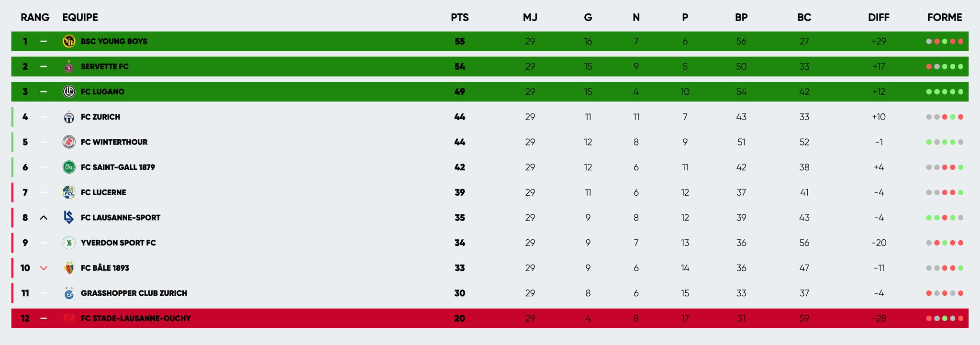Sort table by PTS column header

459,18
